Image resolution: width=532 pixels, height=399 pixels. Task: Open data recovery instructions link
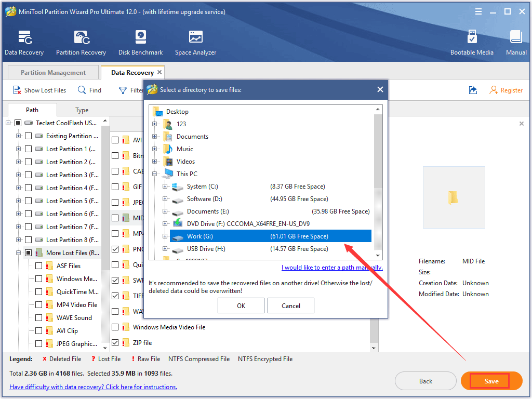pos(94,387)
